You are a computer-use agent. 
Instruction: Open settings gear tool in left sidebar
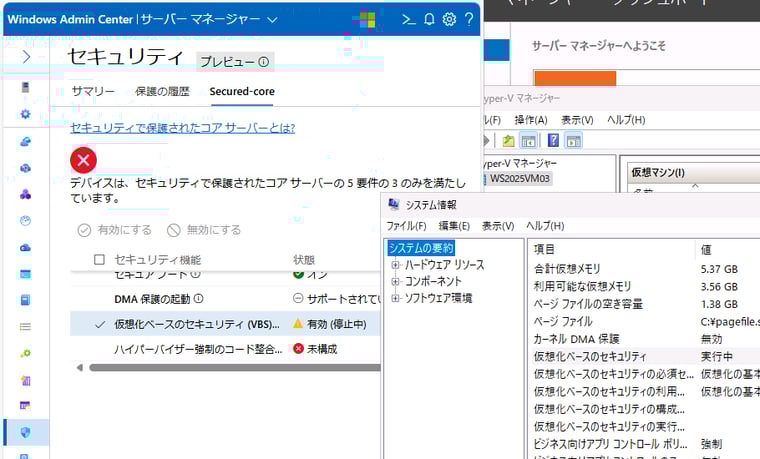pyautogui.click(x=25, y=114)
